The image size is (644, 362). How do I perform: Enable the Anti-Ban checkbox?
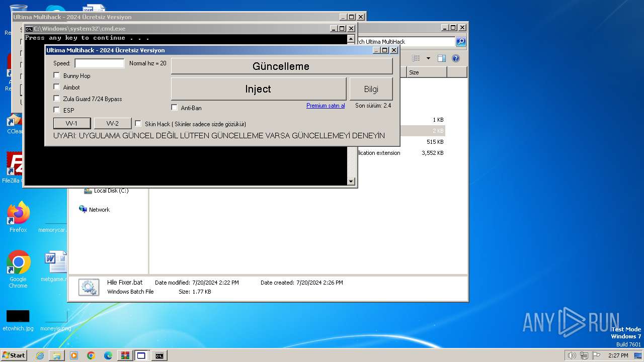[x=175, y=108]
